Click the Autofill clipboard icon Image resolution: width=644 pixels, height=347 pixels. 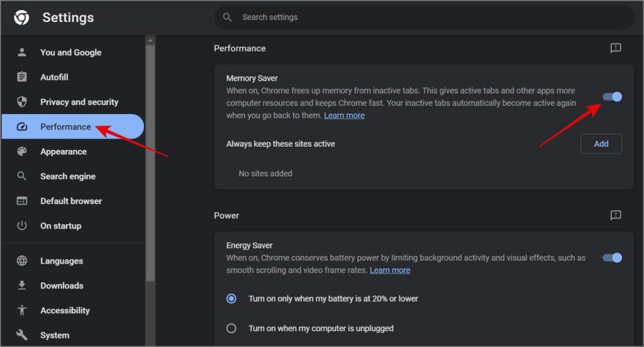pos(22,77)
